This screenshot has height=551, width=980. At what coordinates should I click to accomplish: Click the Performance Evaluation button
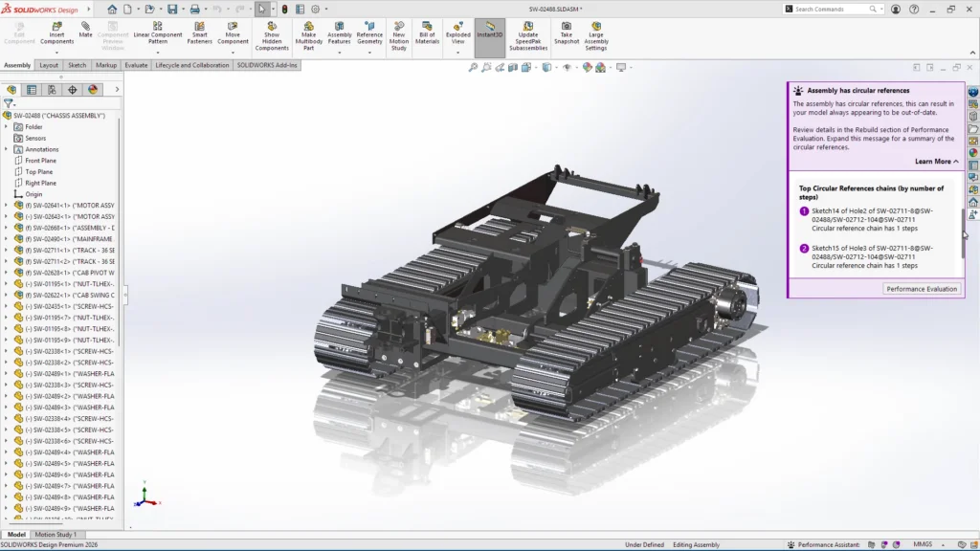pos(921,289)
